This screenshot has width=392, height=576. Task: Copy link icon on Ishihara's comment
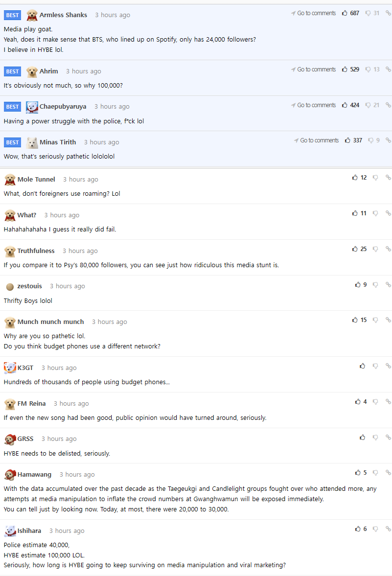[x=388, y=529]
